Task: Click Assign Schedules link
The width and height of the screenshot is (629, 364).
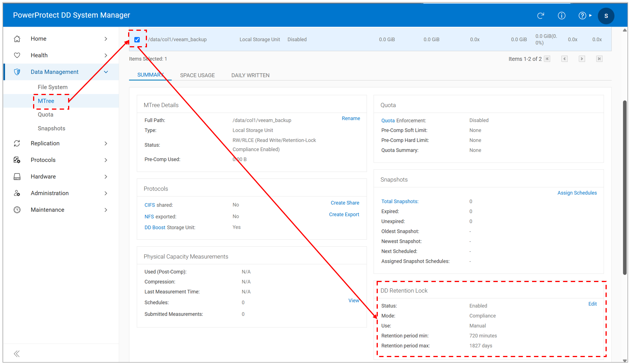Action: 577,193
